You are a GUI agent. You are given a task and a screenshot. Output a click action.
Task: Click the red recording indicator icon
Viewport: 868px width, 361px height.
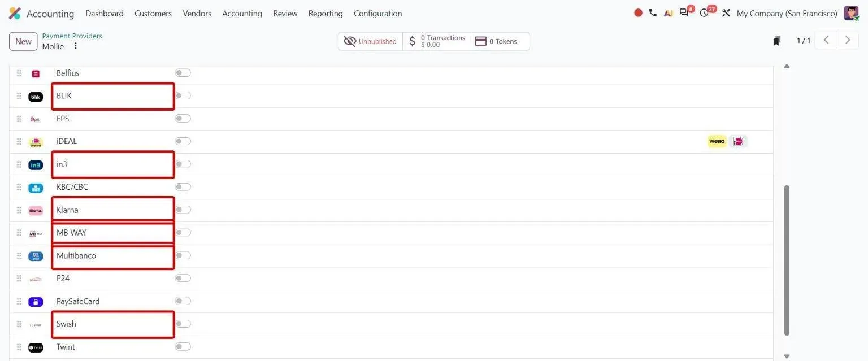638,13
